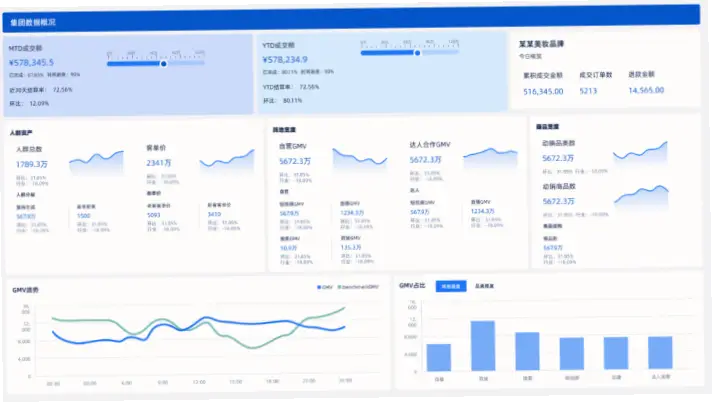This screenshot has width=712, height=403.
Task: Click the 5672.3万 value under 动销商品数
Action: coord(559,201)
